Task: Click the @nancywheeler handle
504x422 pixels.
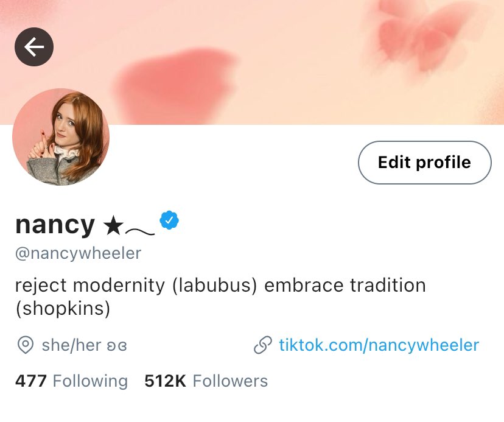Action: pos(78,253)
